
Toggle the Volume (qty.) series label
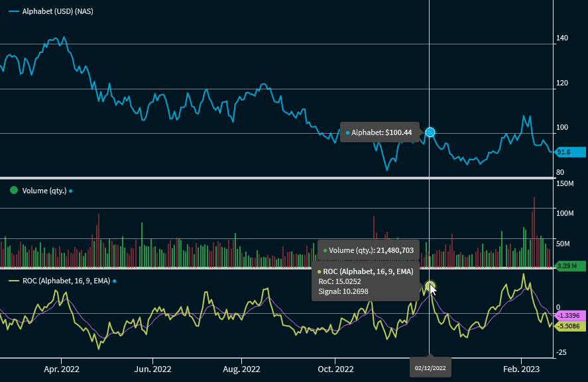coord(44,191)
